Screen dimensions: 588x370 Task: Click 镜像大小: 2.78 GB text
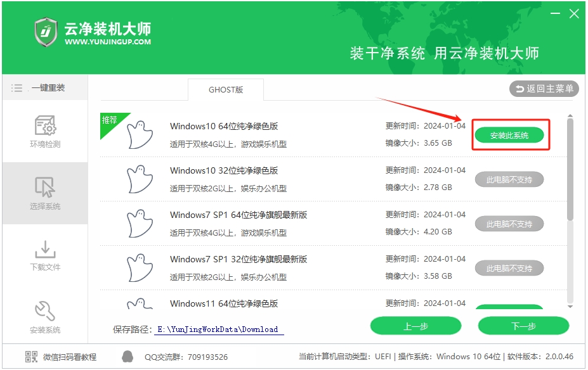pyautogui.click(x=419, y=188)
